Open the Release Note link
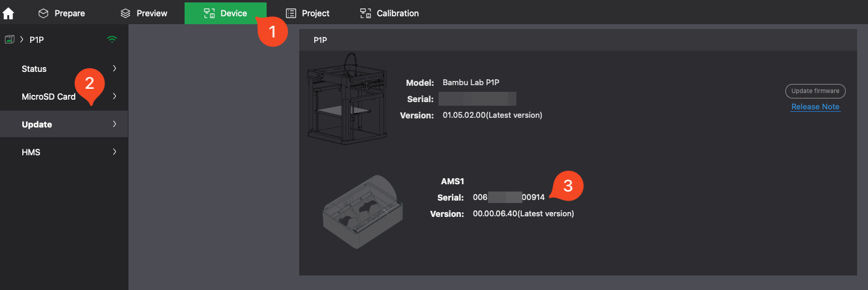This screenshot has height=290, width=868. pyautogui.click(x=815, y=107)
